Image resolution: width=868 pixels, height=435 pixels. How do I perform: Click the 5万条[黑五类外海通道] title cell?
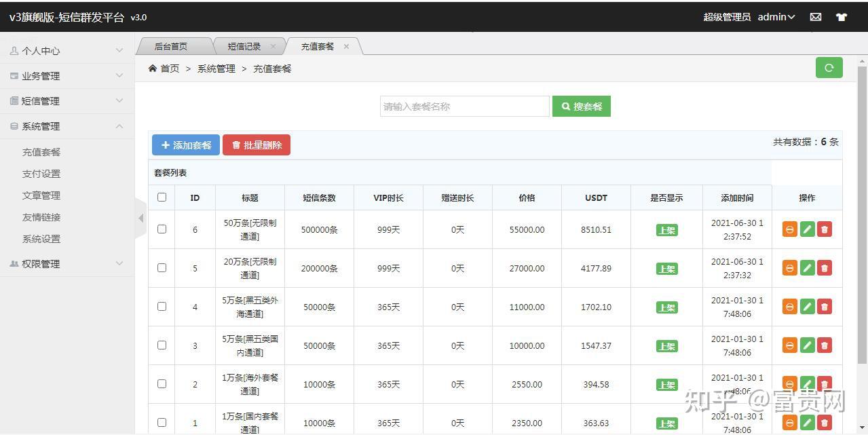click(x=250, y=307)
